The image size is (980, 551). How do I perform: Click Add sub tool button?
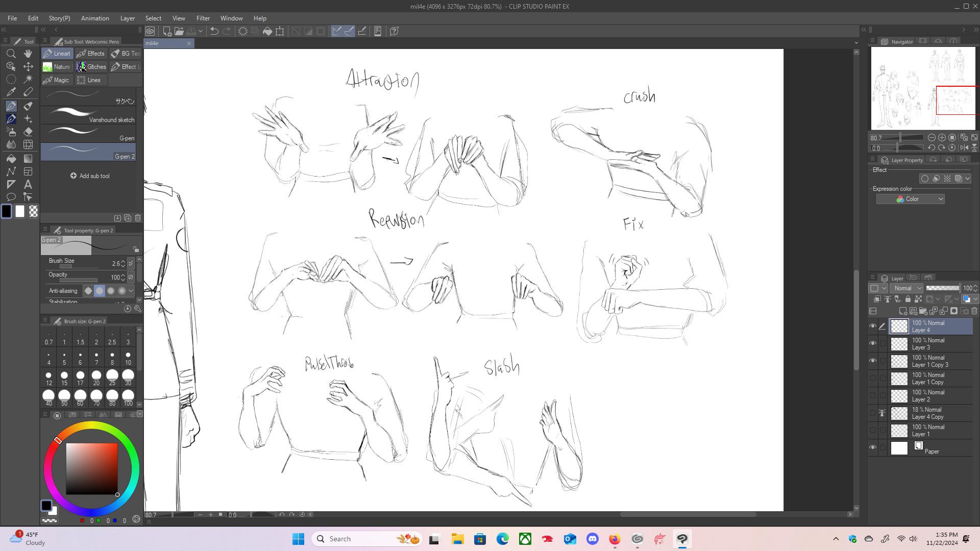[x=90, y=176]
